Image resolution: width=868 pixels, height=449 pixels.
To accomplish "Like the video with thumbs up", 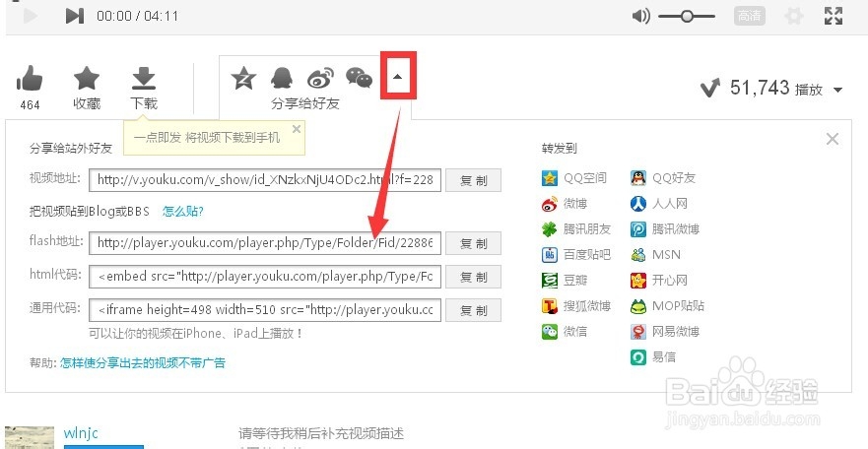I will click(30, 79).
